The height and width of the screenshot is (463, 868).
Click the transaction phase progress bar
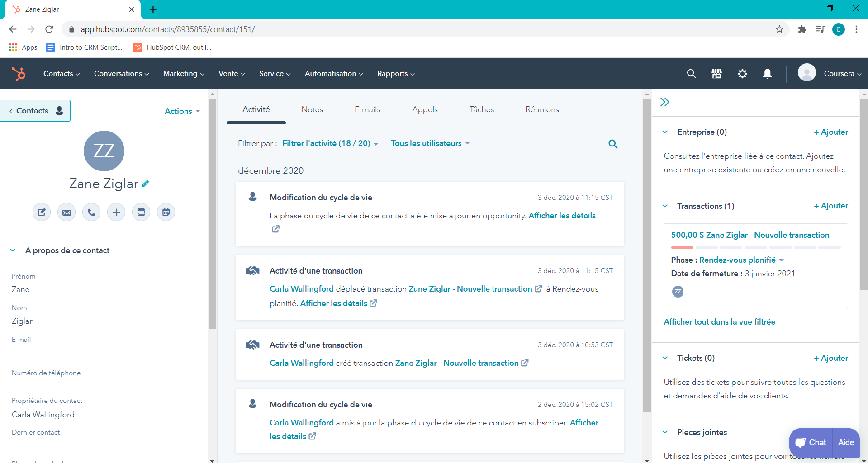click(x=755, y=248)
